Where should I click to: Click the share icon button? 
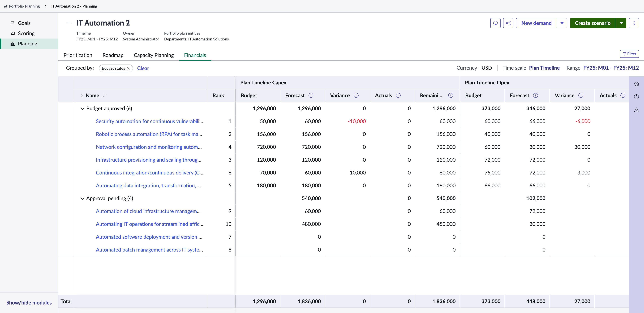point(508,23)
